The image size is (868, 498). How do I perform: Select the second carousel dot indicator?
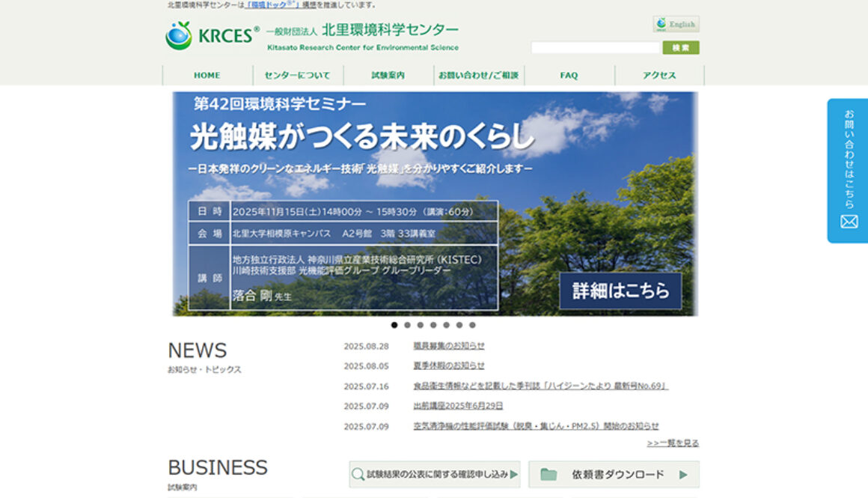[x=407, y=325]
